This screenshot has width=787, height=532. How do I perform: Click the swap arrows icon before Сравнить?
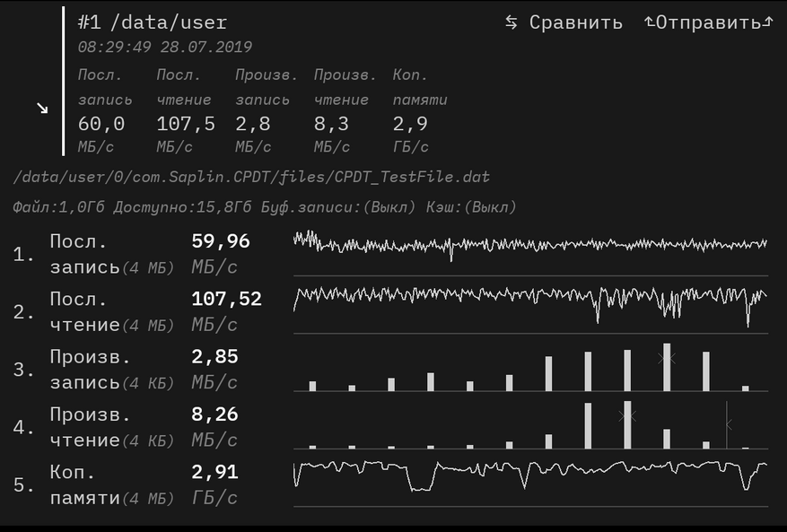point(511,22)
